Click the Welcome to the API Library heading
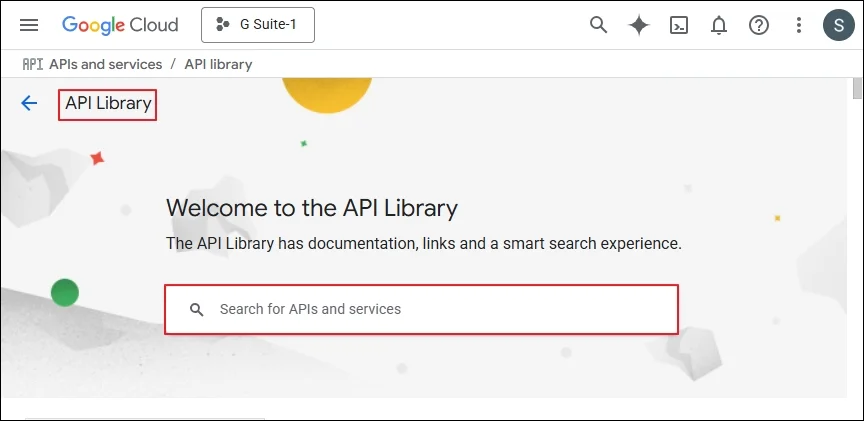Image resolution: width=864 pixels, height=421 pixels. pyautogui.click(x=312, y=208)
